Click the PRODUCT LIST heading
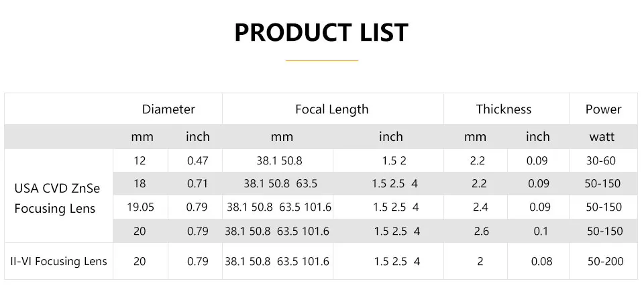This screenshot has width=644, height=302. 321,33
